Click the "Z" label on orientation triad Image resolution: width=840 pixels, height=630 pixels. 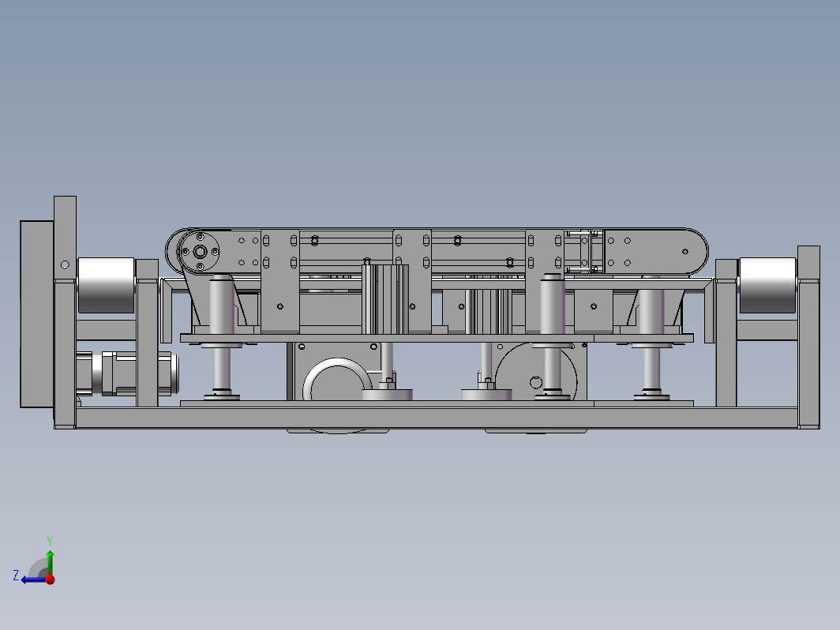(16, 576)
